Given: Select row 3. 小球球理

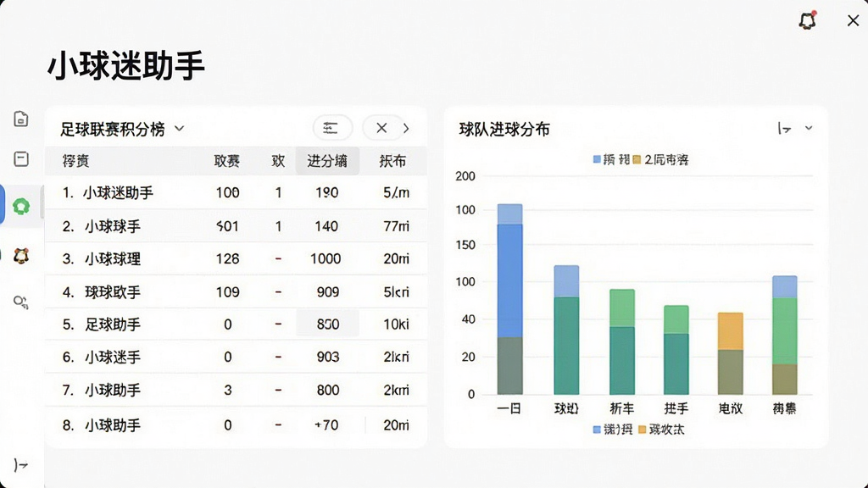Looking at the screenshot, I should (x=236, y=258).
